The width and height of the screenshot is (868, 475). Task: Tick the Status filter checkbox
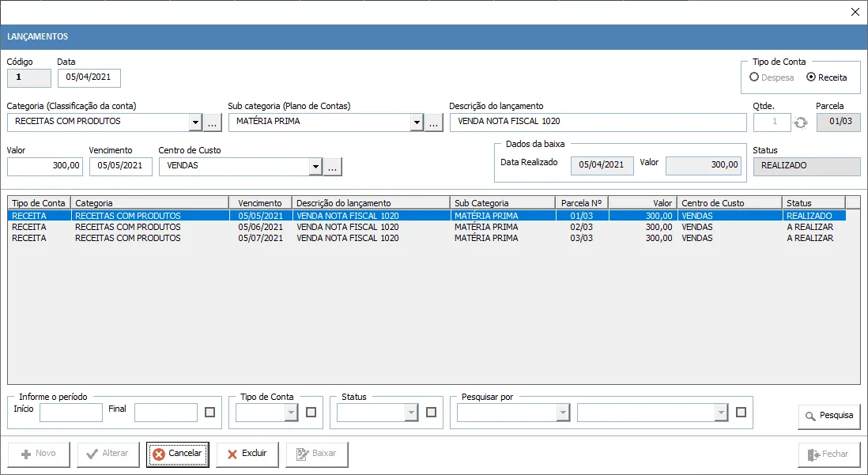click(x=431, y=412)
